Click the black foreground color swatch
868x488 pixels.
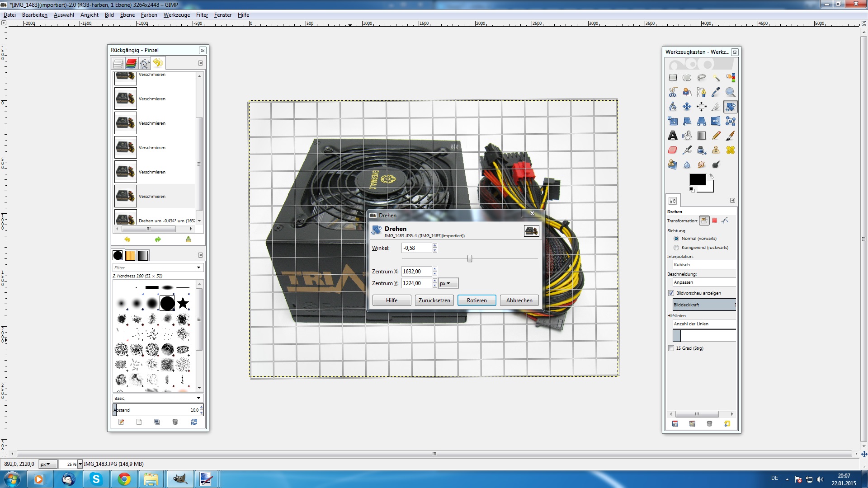tap(697, 179)
